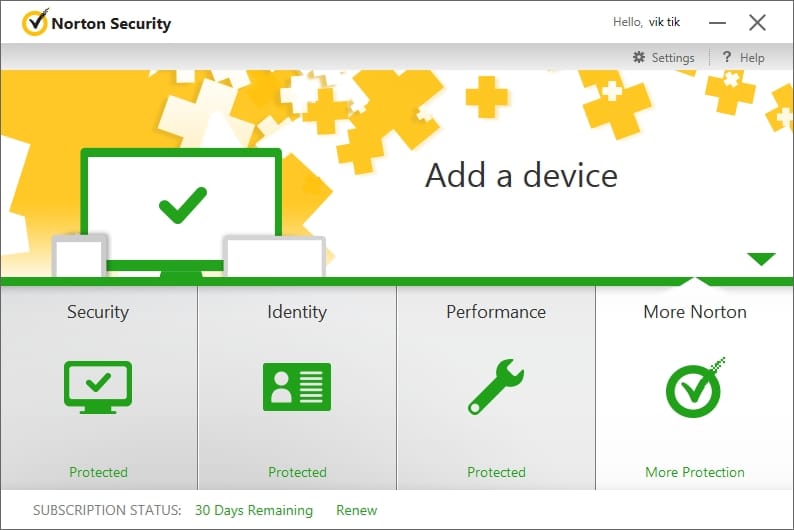Select the More Norton tab label
This screenshot has height=530, width=794.
point(695,312)
